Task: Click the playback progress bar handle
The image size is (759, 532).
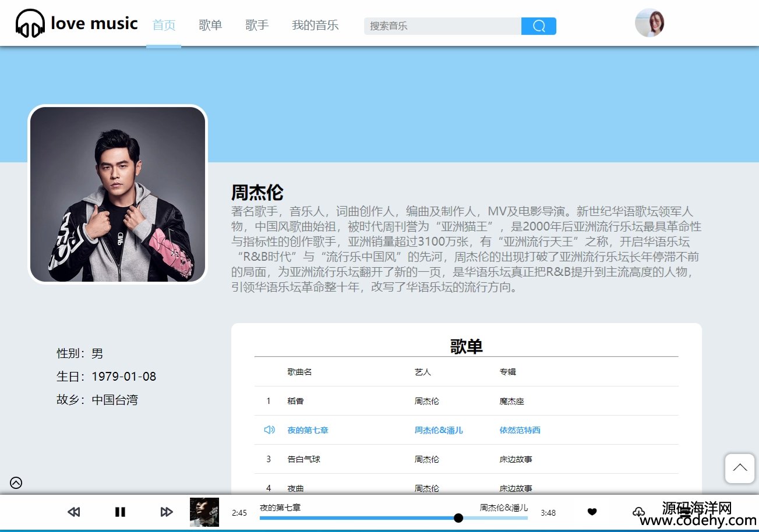Action: pyautogui.click(x=458, y=518)
